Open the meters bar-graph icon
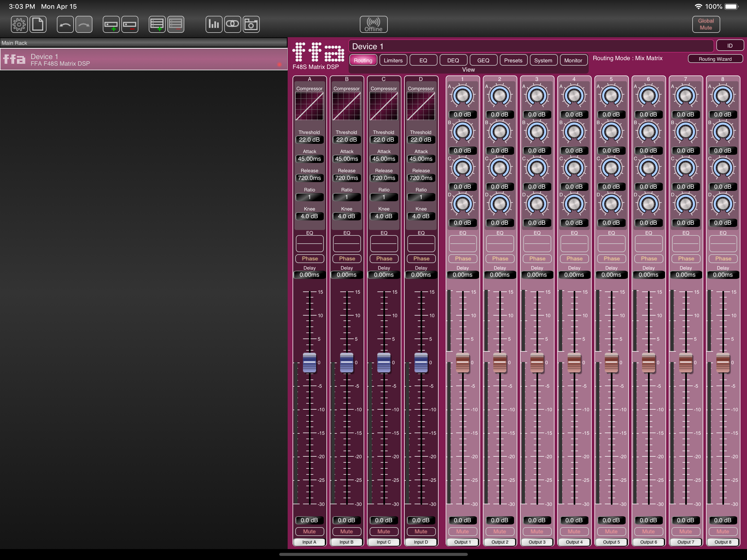Viewport: 747px width, 560px height. (x=214, y=24)
